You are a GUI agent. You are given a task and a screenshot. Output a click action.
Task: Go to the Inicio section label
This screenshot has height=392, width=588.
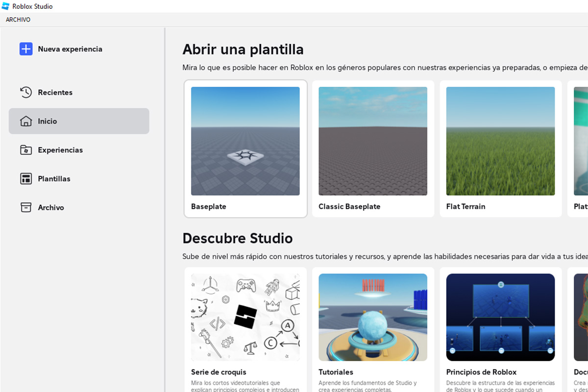tap(48, 121)
